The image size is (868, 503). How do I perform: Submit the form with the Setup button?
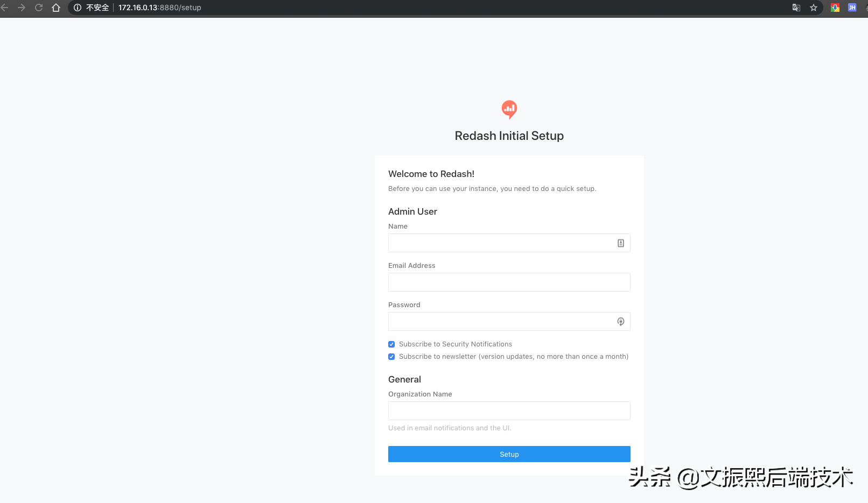509,454
